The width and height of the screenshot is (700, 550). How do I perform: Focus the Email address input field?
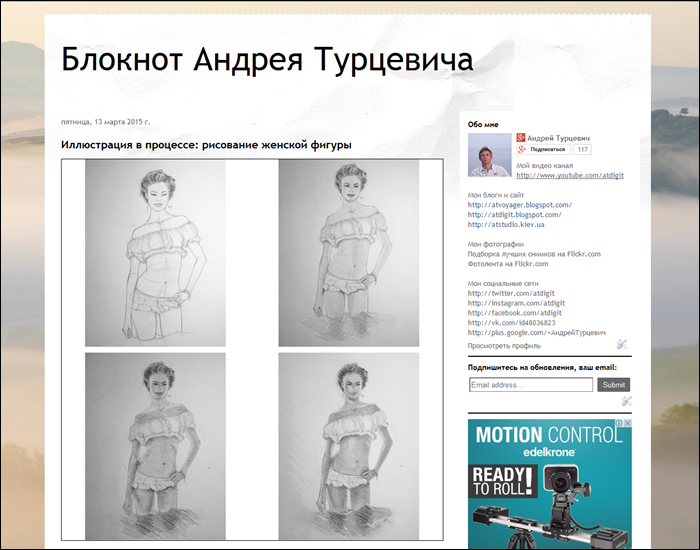pos(531,385)
